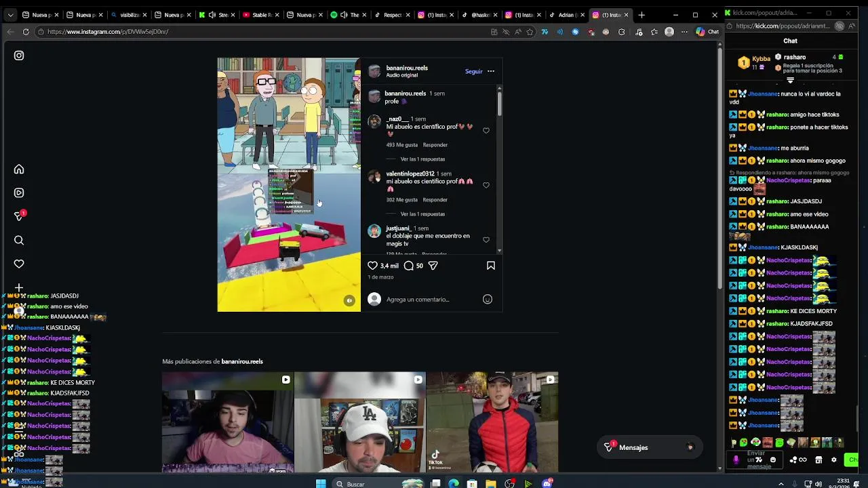
Task: Open Instagram home via the house icon
Action: coord(19,169)
